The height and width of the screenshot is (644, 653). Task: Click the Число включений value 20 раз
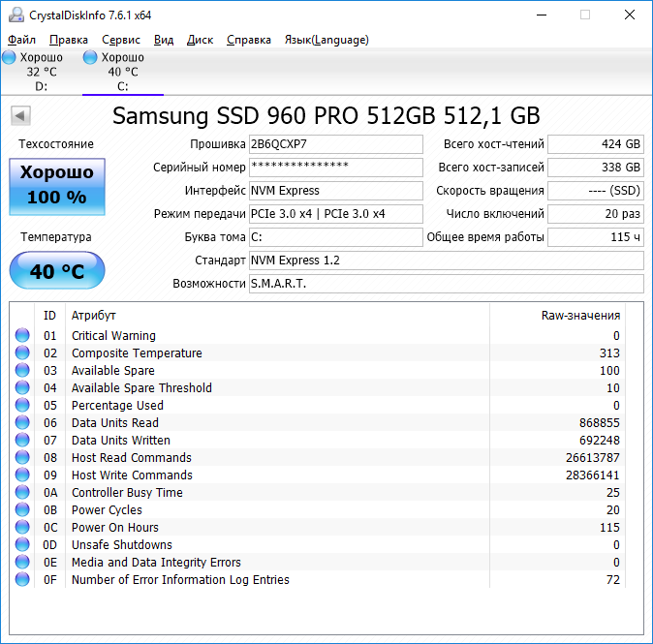coord(596,214)
